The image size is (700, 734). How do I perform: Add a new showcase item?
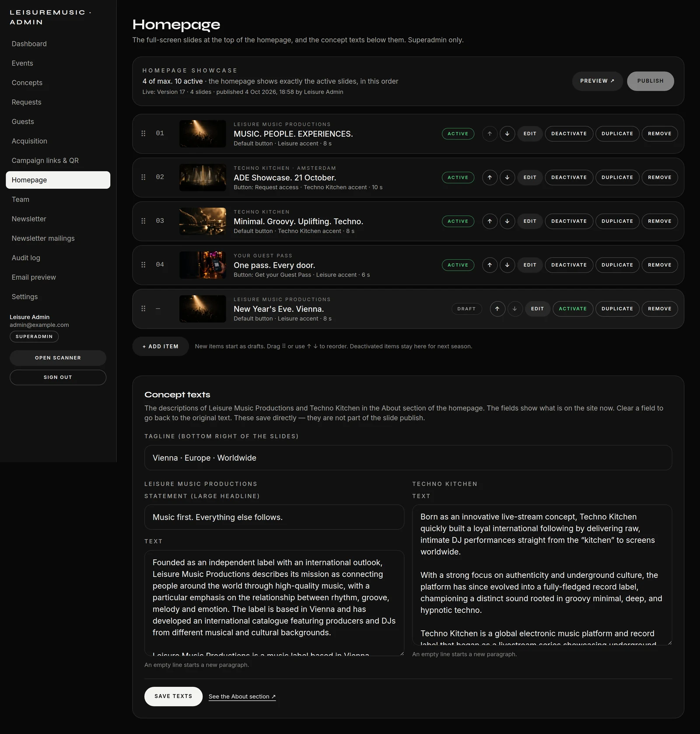click(161, 346)
